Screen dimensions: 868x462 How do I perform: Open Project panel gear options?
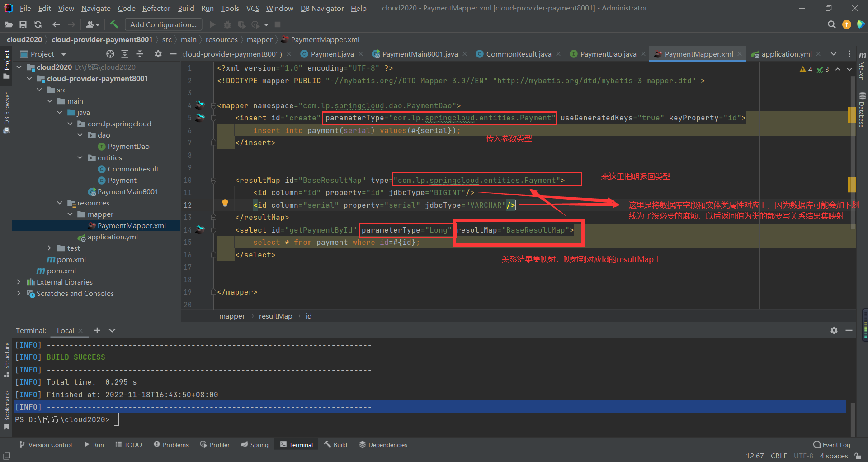click(158, 54)
